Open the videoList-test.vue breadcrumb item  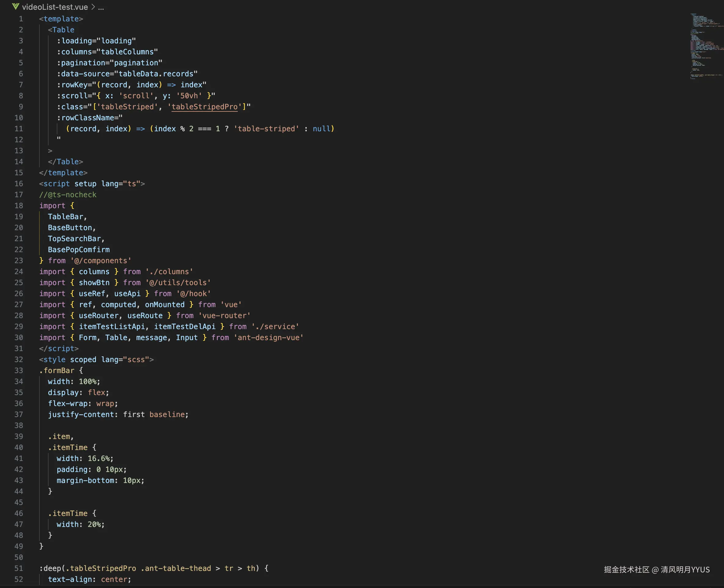point(55,7)
